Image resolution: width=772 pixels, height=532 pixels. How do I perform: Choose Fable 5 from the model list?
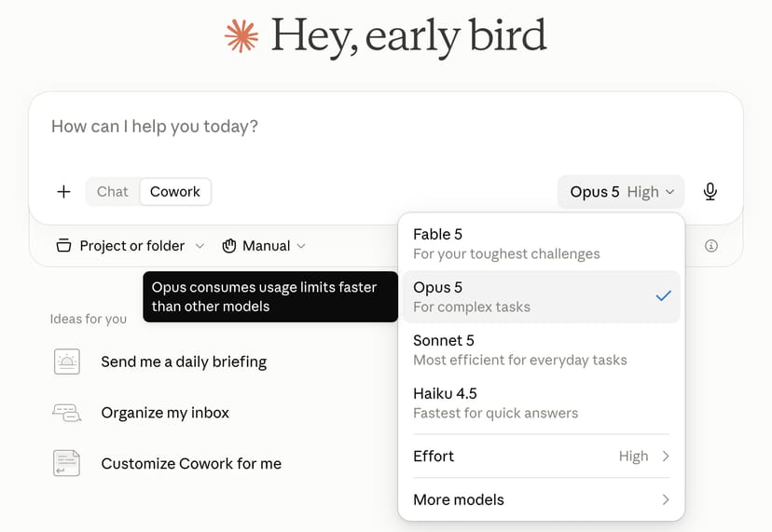click(x=541, y=243)
